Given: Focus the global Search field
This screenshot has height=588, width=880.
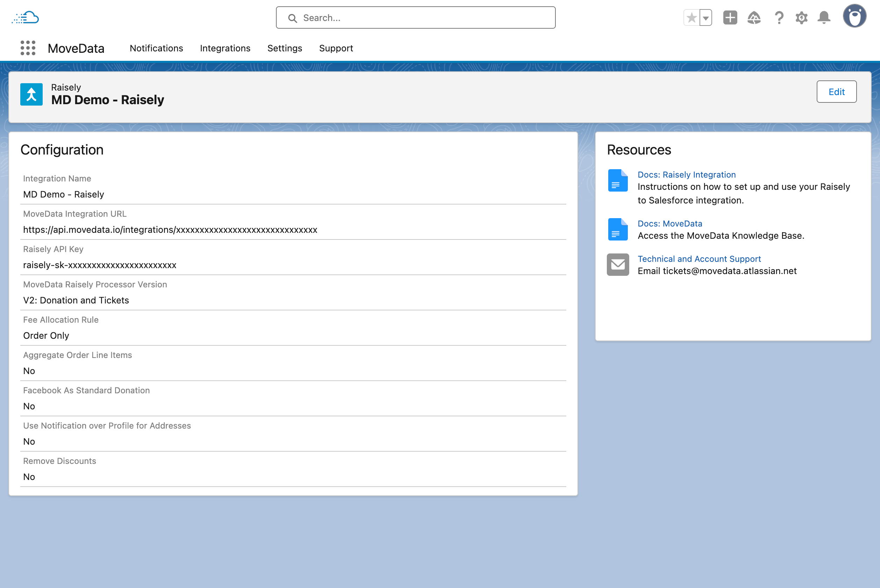Looking at the screenshot, I should pos(416,17).
